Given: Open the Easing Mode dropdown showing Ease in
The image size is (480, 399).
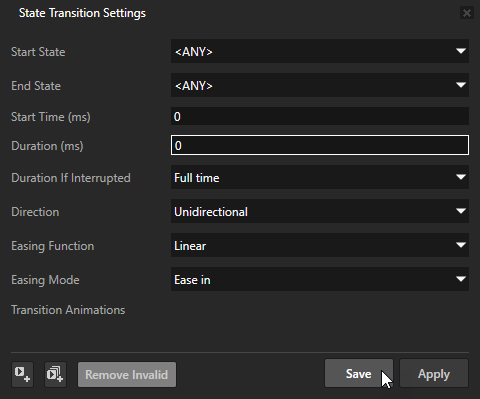Looking at the screenshot, I should [320, 279].
